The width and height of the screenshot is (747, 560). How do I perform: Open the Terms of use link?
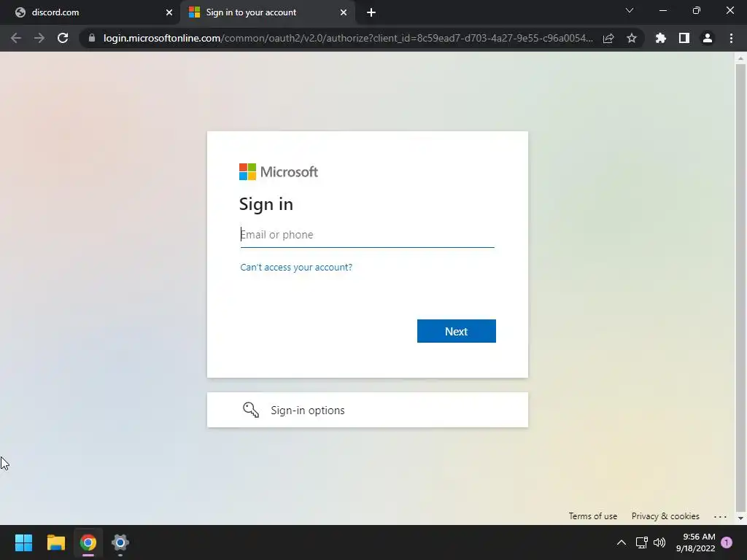point(592,516)
